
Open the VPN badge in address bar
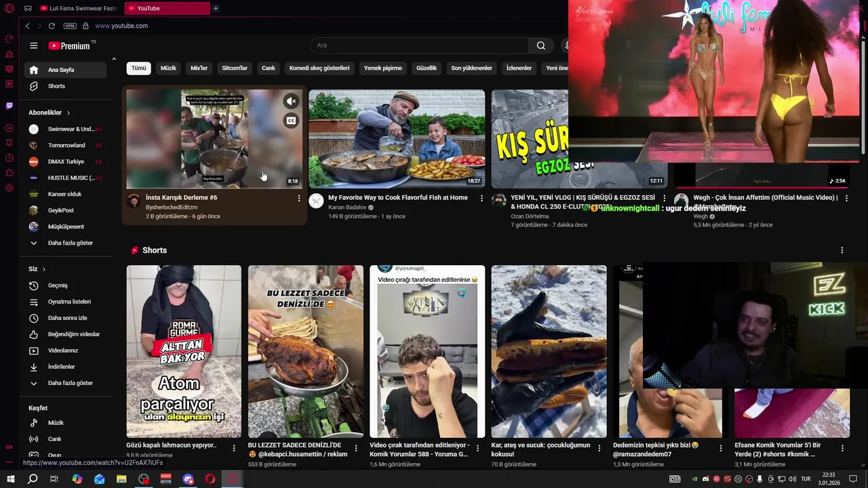[70, 26]
